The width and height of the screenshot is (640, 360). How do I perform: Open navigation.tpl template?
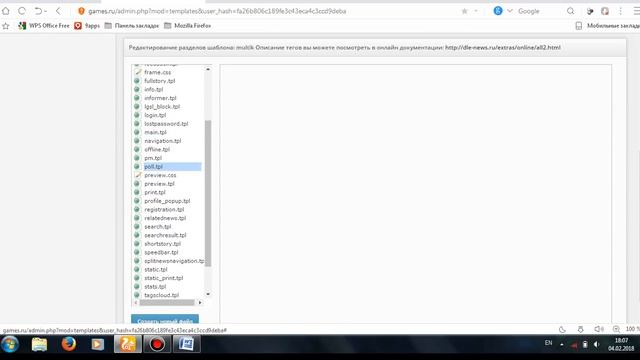point(162,141)
